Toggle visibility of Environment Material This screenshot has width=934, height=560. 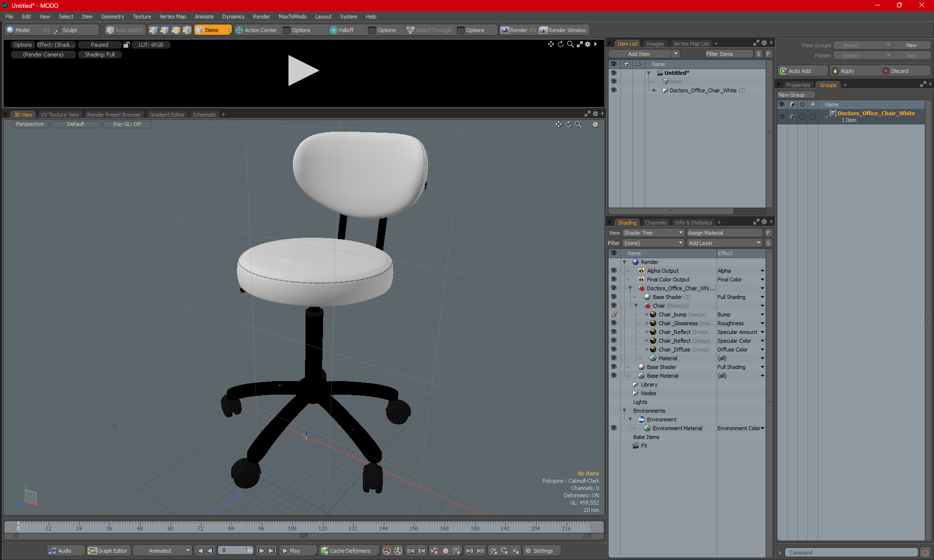pos(613,428)
